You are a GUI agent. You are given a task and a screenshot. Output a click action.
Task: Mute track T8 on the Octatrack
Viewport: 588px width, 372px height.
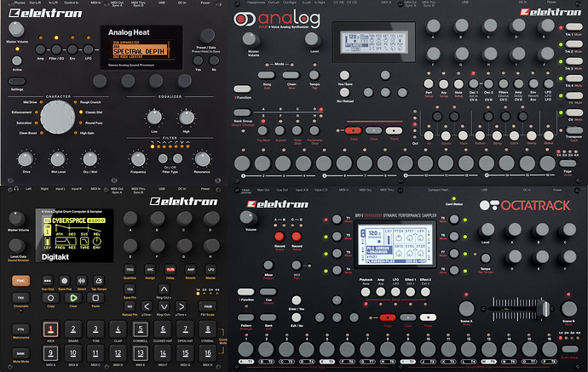click(x=454, y=270)
